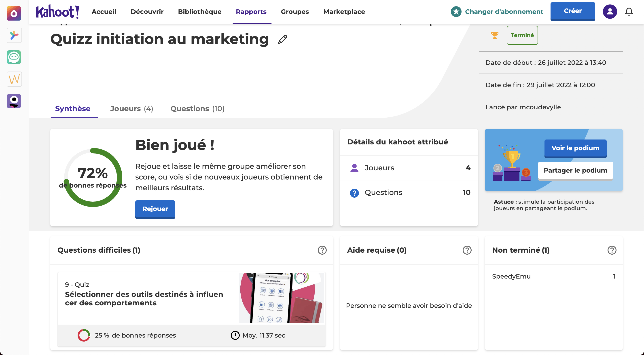644x355 pixels.
Task: Open help icon for Non terminé
Action: click(612, 250)
